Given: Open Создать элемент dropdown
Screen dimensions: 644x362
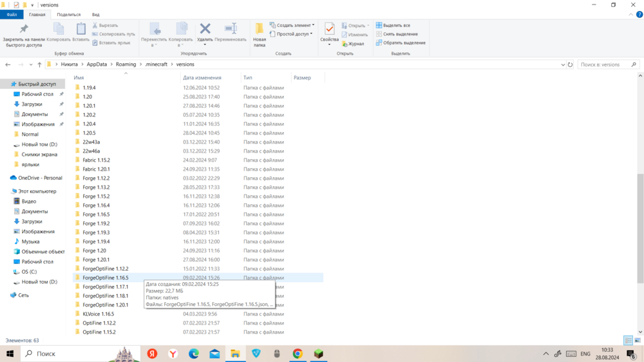Looking at the screenshot, I should point(292,25).
